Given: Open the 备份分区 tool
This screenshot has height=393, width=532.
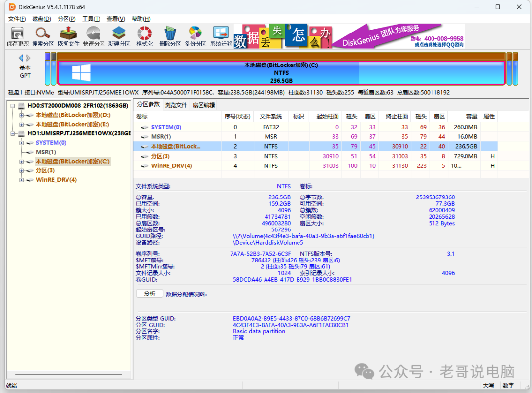Looking at the screenshot, I should [x=196, y=36].
